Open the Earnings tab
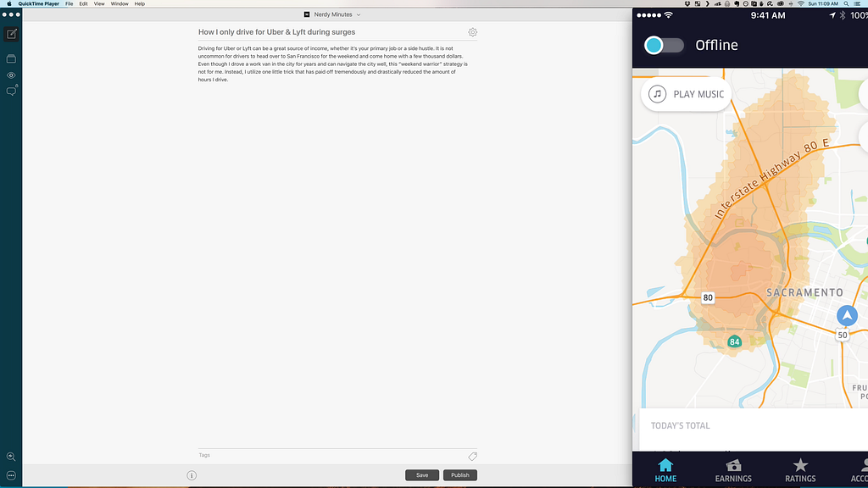Viewport: 868px width, 488px height. (x=733, y=470)
